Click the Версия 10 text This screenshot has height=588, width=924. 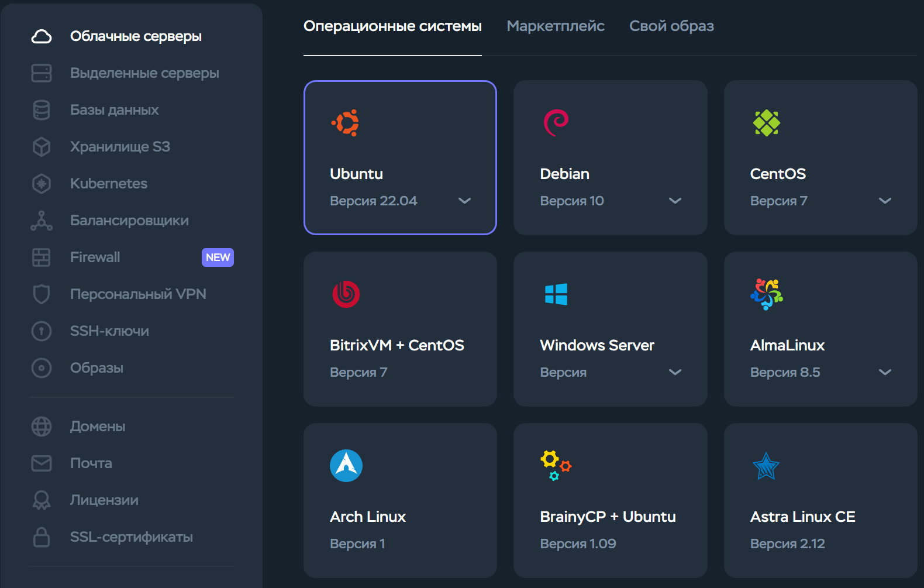(571, 201)
